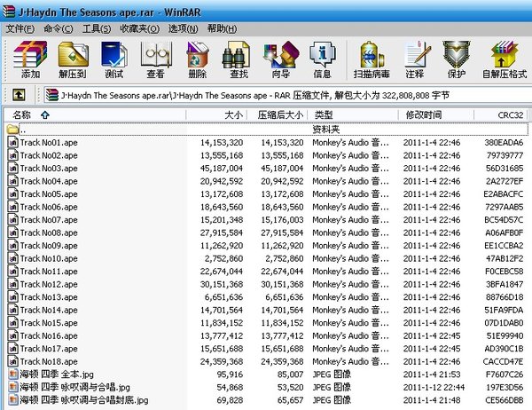This screenshot has width=532, height=410.
Task: Sort by Modified (修改时间) column header
Action: (x=436, y=114)
